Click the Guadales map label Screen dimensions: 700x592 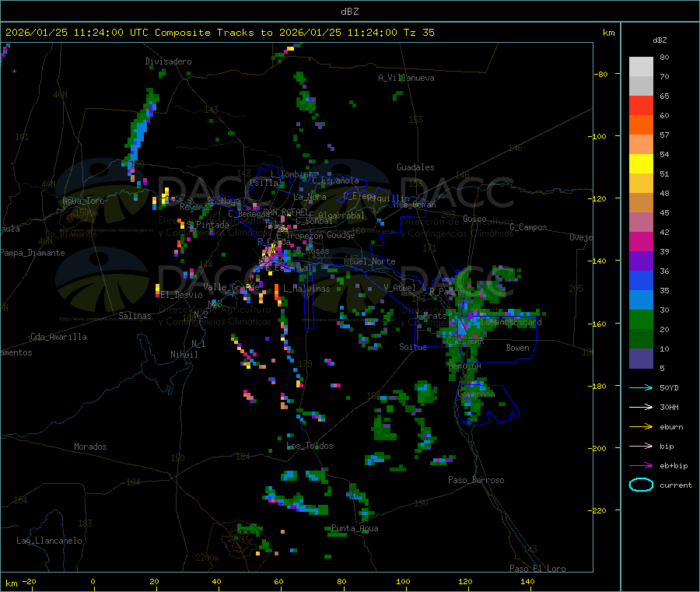[415, 167]
